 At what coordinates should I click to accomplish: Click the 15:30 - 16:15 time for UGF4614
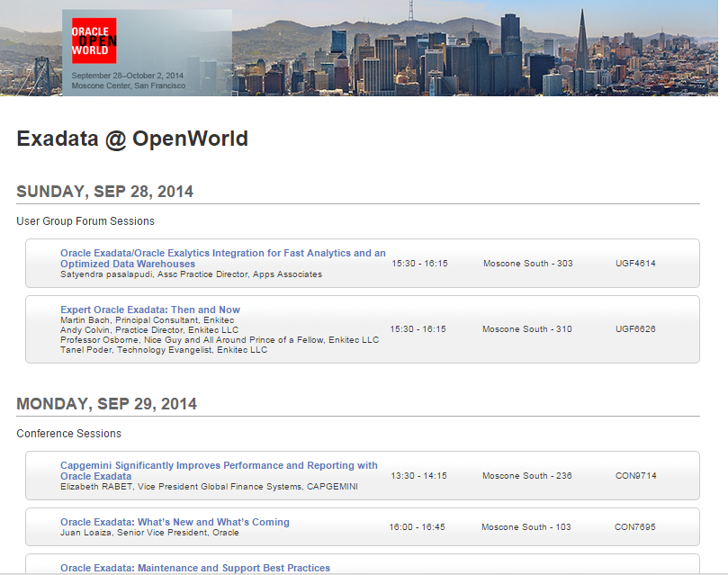(x=419, y=263)
